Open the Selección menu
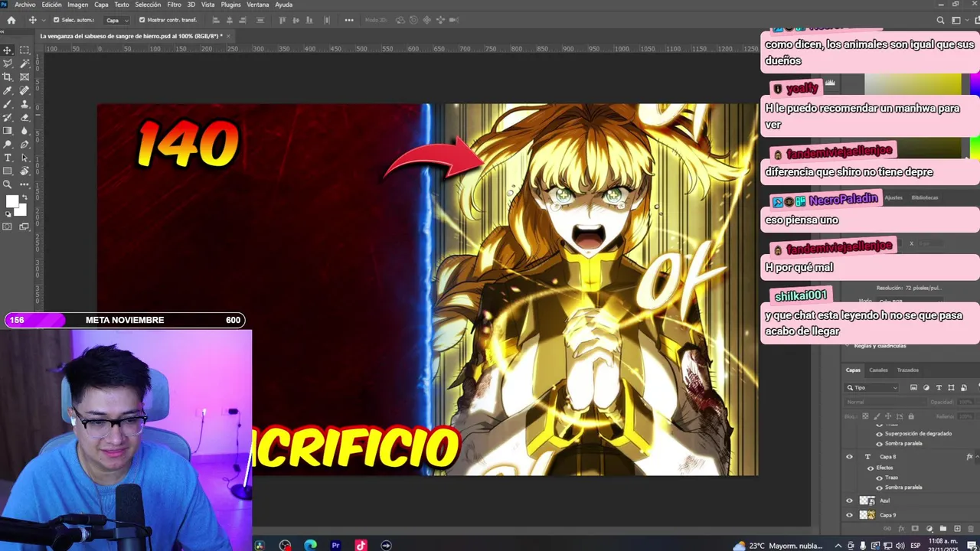The image size is (980, 551). click(x=148, y=5)
